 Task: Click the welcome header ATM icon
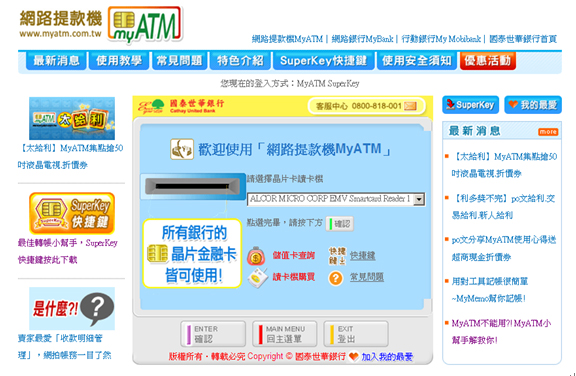pyautogui.click(x=182, y=149)
